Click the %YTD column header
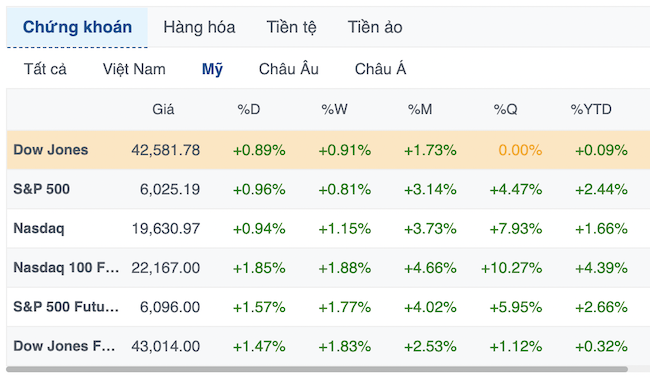Image resolution: width=650 pixels, height=383 pixels. click(591, 109)
